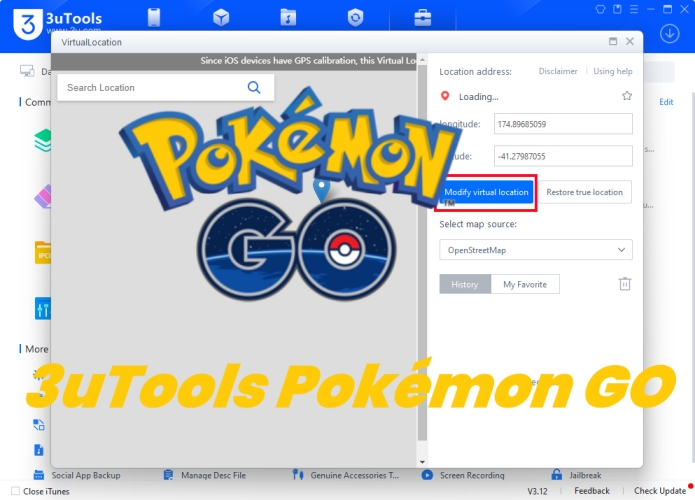695x500 pixels.
Task: Open the Flash & JB shield icon
Action: (x=355, y=18)
